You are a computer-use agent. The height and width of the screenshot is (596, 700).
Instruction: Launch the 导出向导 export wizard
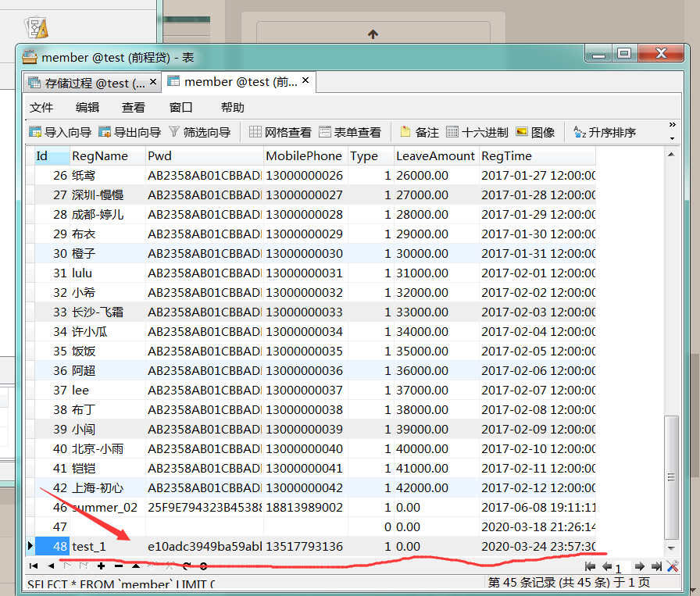pyautogui.click(x=130, y=132)
